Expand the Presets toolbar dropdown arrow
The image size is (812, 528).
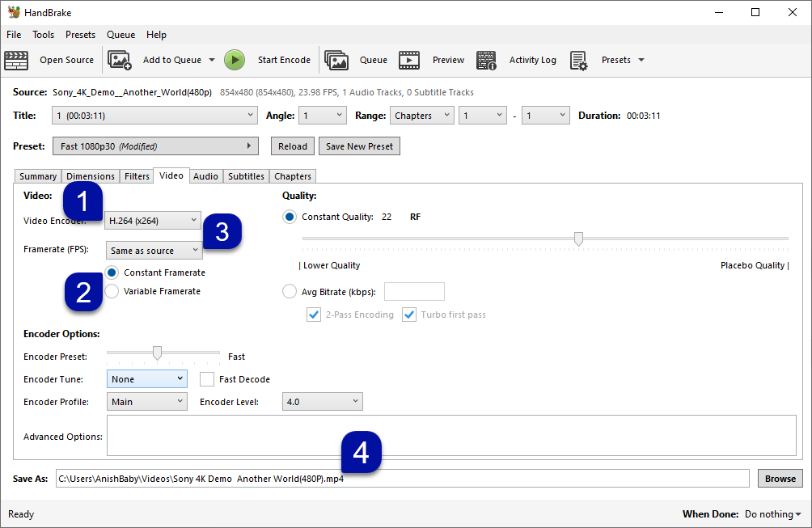641,60
